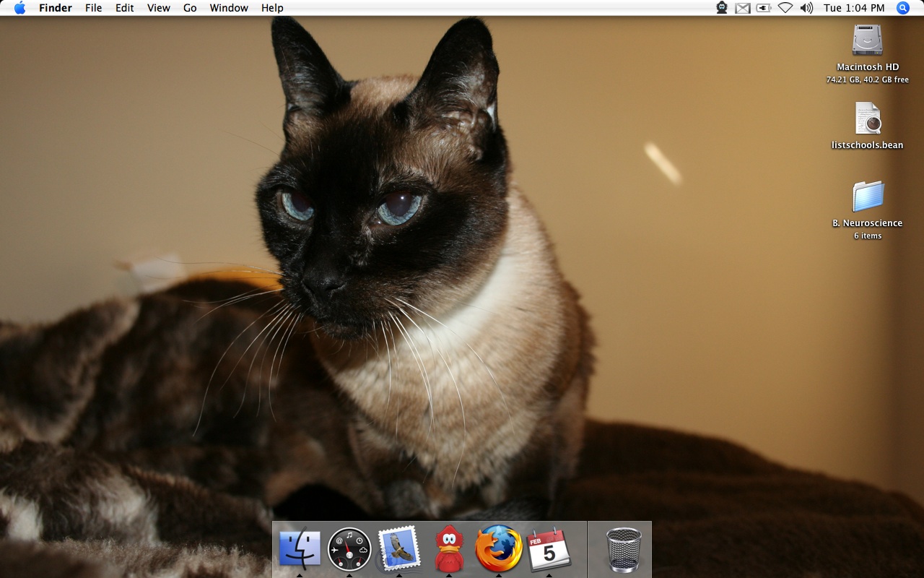Image resolution: width=924 pixels, height=578 pixels.
Task: Click the menu bar clock Tue 1:04 PM
Action: [854, 8]
